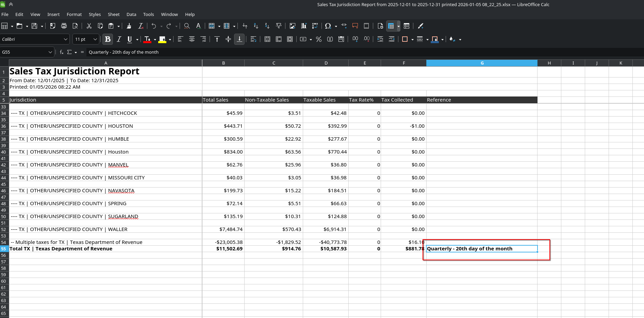Open the font name dropdown showing Calibri

coord(66,39)
